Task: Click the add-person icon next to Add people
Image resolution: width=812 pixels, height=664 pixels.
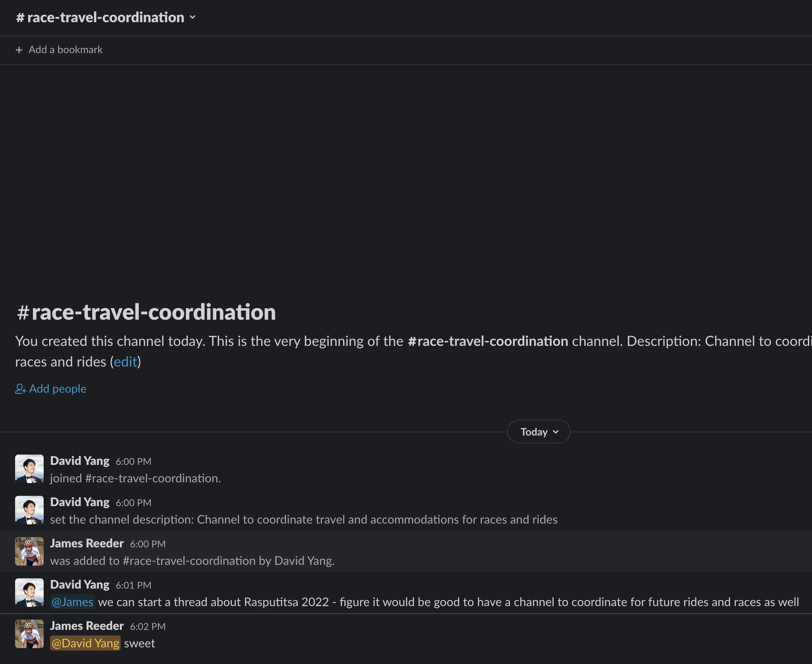Action: [21, 389]
